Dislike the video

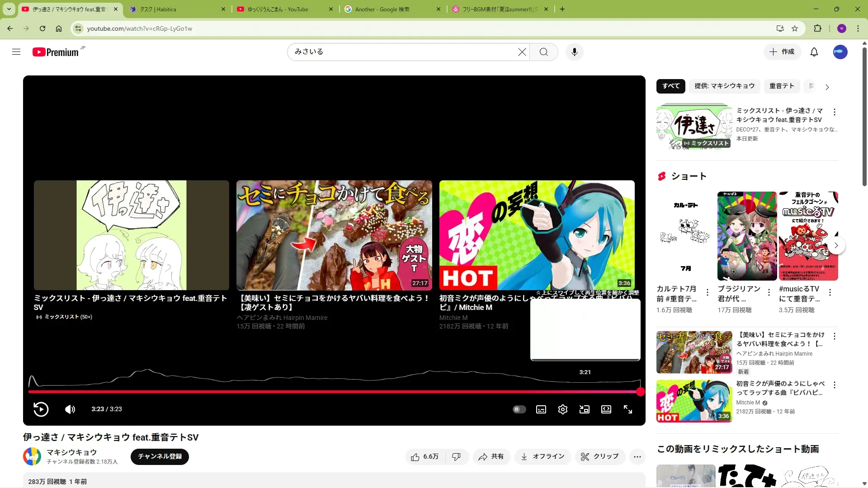tap(456, 457)
